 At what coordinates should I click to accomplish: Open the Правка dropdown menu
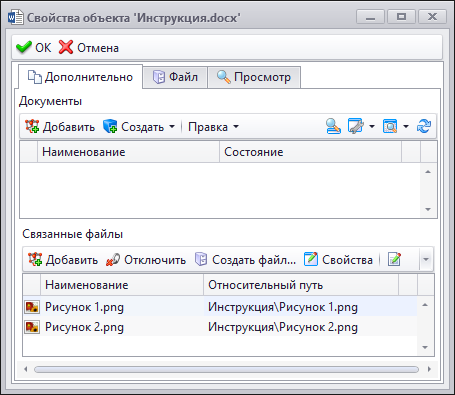pos(213,127)
